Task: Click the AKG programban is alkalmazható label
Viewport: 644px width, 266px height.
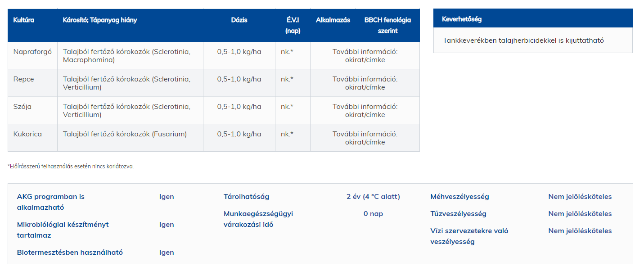Action: pos(50,202)
